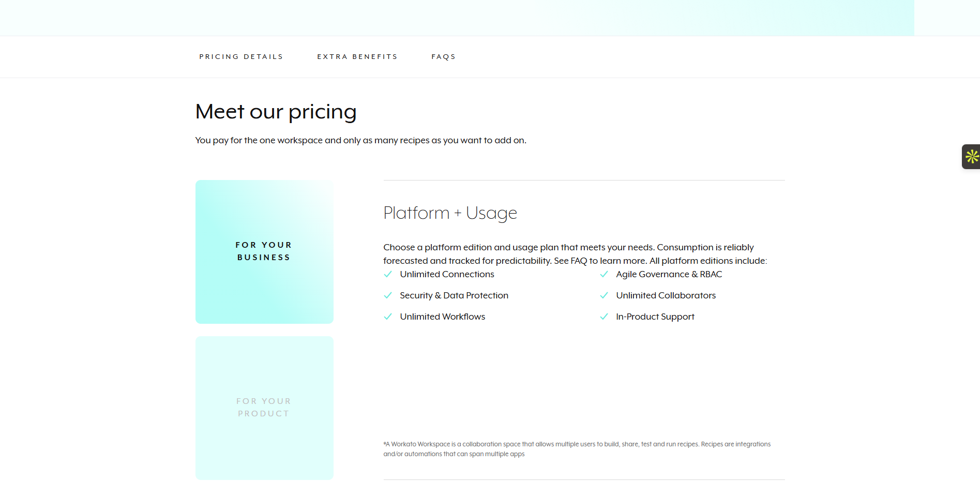Click the asterisk footnote marker before Workato Workspace
Image resolution: width=980 pixels, height=481 pixels.
point(385,444)
